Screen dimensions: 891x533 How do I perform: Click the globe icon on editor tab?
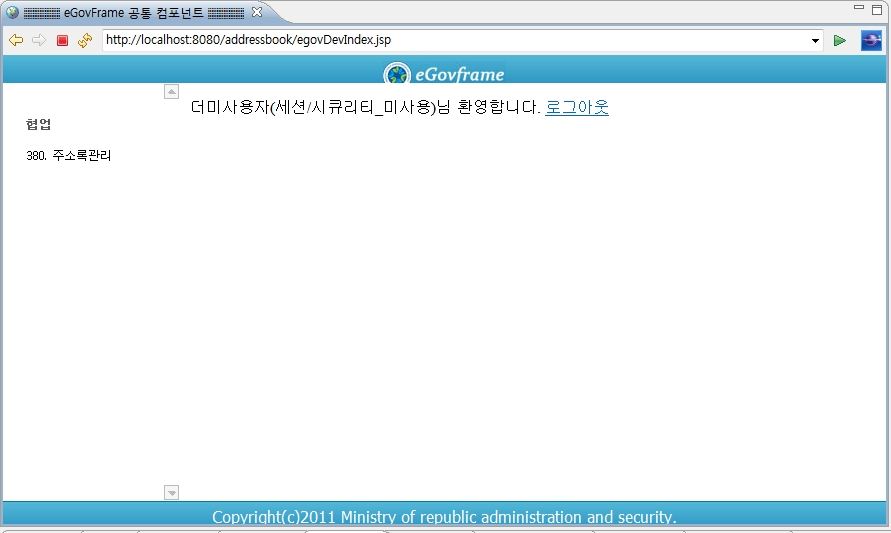(12, 13)
